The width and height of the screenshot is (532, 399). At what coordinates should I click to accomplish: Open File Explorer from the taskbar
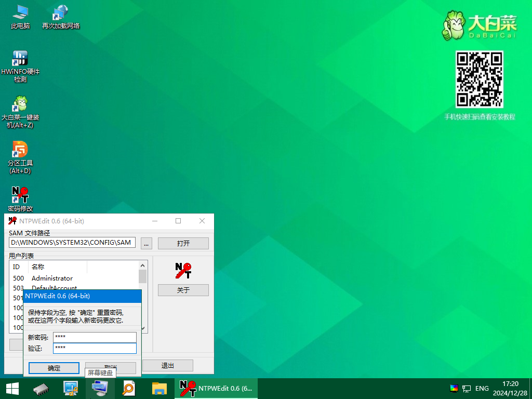(159, 388)
